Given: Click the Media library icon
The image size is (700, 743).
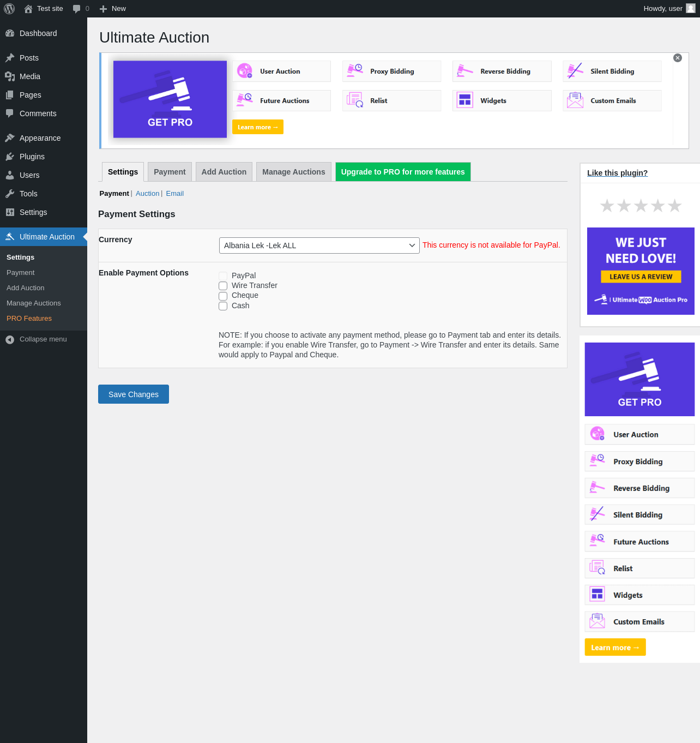Looking at the screenshot, I should (10, 76).
